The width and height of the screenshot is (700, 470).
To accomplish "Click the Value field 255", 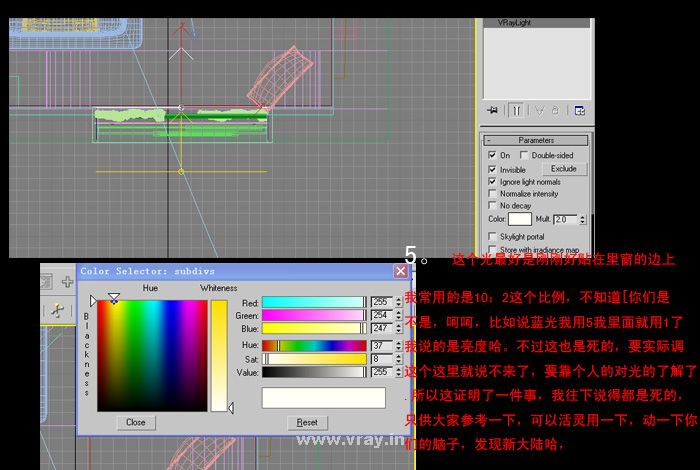I will tap(383, 372).
